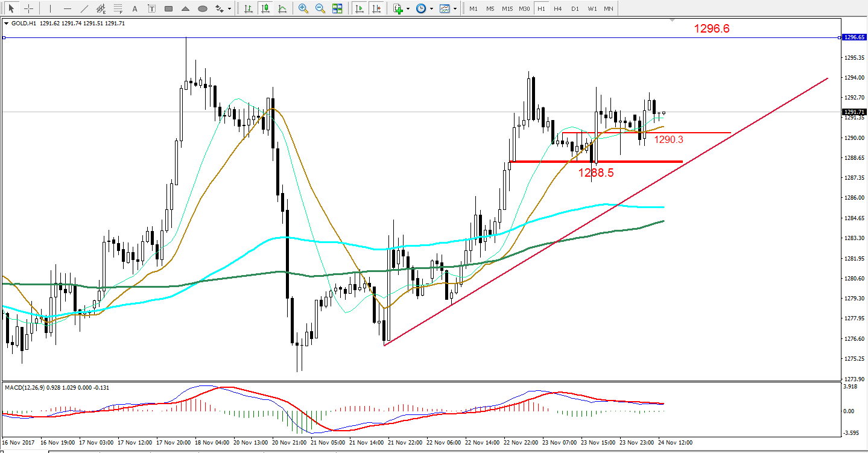Image resolution: width=868 pixels, height=453 pixels.
Task: Switch timeframe to MN monthly
Action: tap(609, 9)
